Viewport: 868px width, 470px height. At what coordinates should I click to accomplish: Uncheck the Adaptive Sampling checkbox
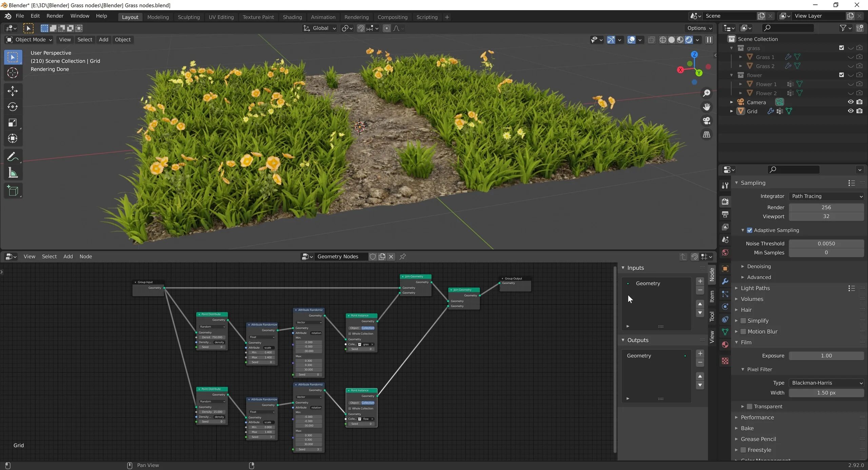[750, 230]
